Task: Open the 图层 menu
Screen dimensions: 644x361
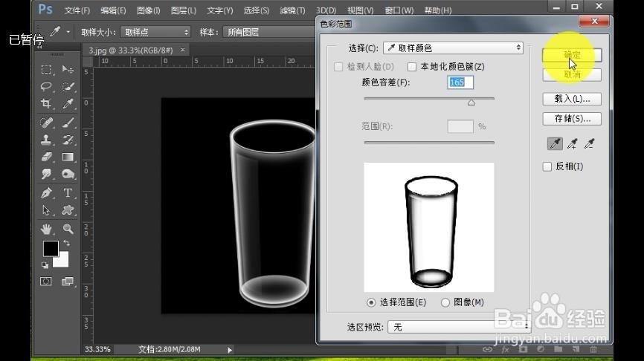Action: 184,10
